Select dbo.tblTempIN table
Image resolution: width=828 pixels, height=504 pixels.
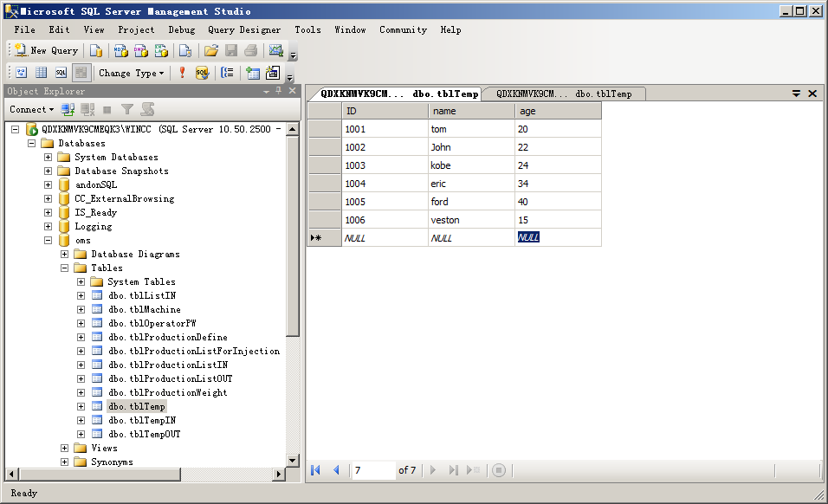tap(142, 420)
